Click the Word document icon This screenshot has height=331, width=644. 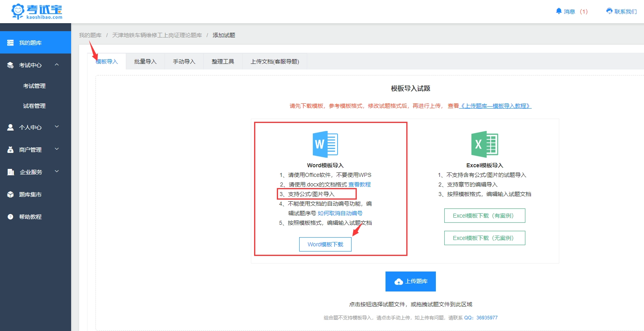pyautogui.click(x=325, y=144)
